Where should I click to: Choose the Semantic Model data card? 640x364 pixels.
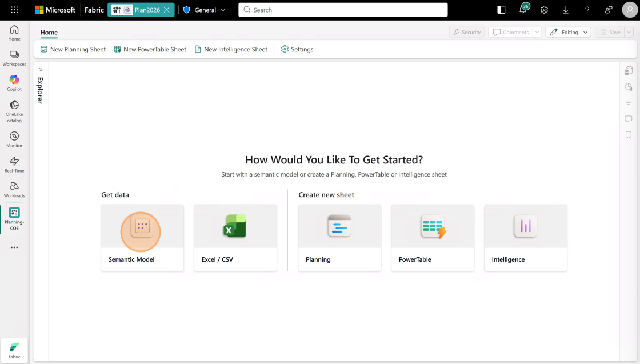[142, 238]
